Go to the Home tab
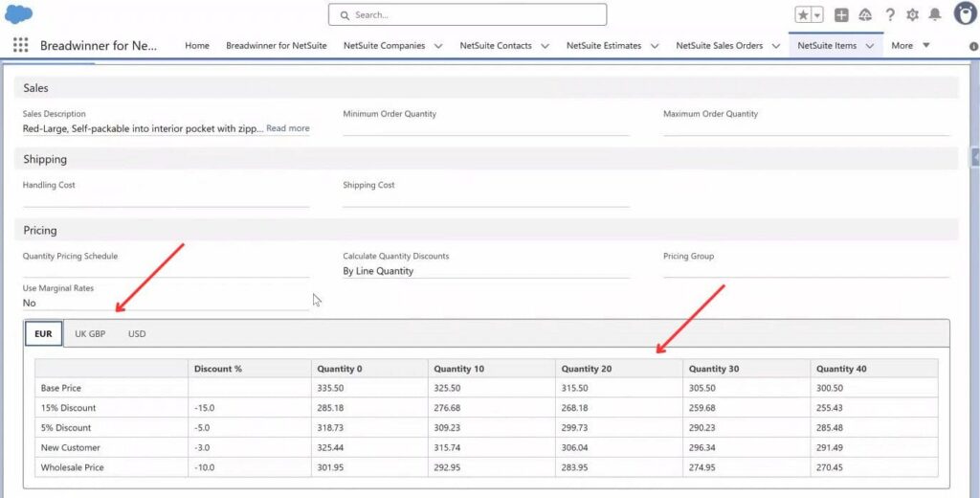 (197, 46)
